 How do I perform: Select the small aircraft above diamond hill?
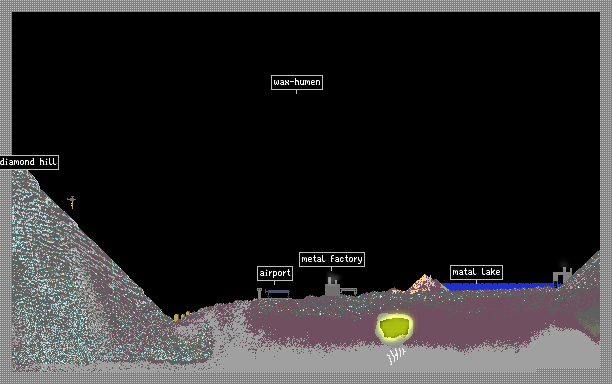pos(72,202)
